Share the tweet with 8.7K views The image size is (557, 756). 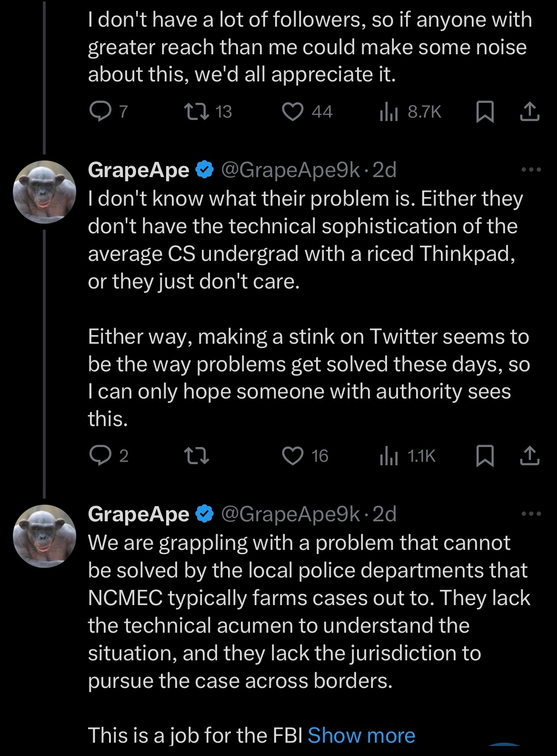(x=529, y=112)
